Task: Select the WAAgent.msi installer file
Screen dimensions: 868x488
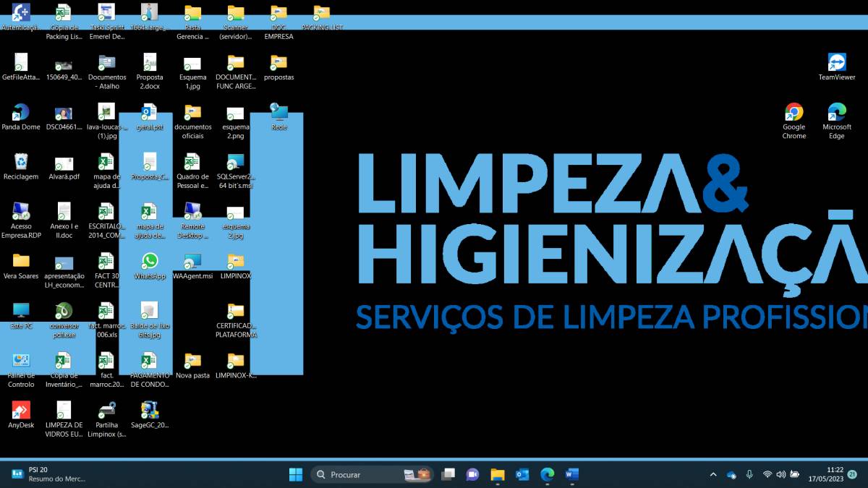Action: click(x=192, y=266)
